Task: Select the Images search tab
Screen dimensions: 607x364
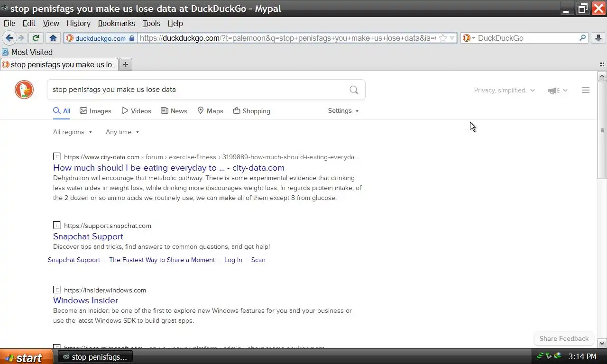Action: click(95, 111)
